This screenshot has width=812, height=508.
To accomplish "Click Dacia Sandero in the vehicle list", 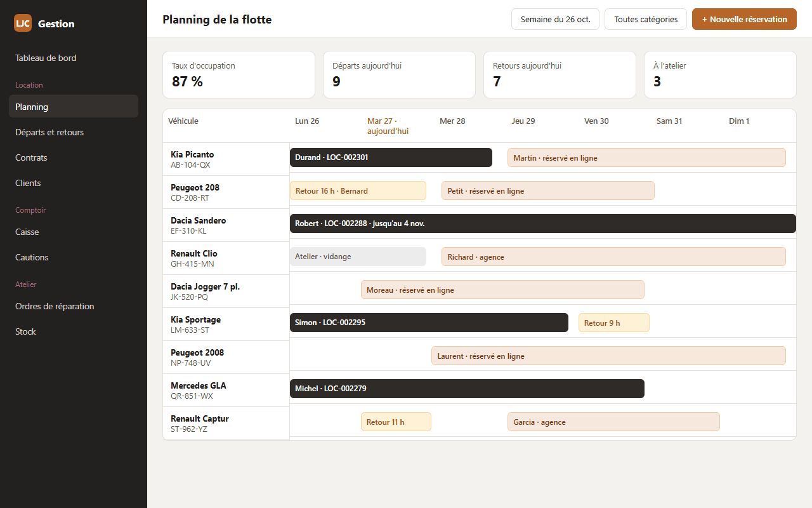I will point(226,225).
